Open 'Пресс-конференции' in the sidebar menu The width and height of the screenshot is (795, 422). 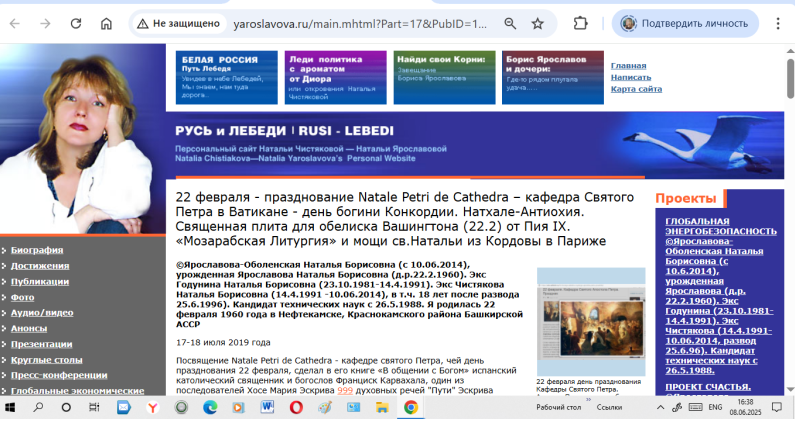(59, 375)
